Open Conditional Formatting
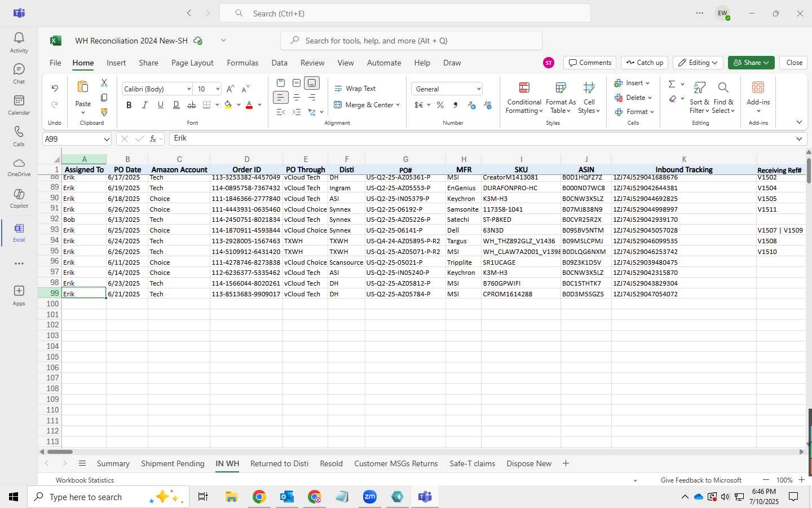The width and height of the screenshot is (812, 508). tap(524, 98)
